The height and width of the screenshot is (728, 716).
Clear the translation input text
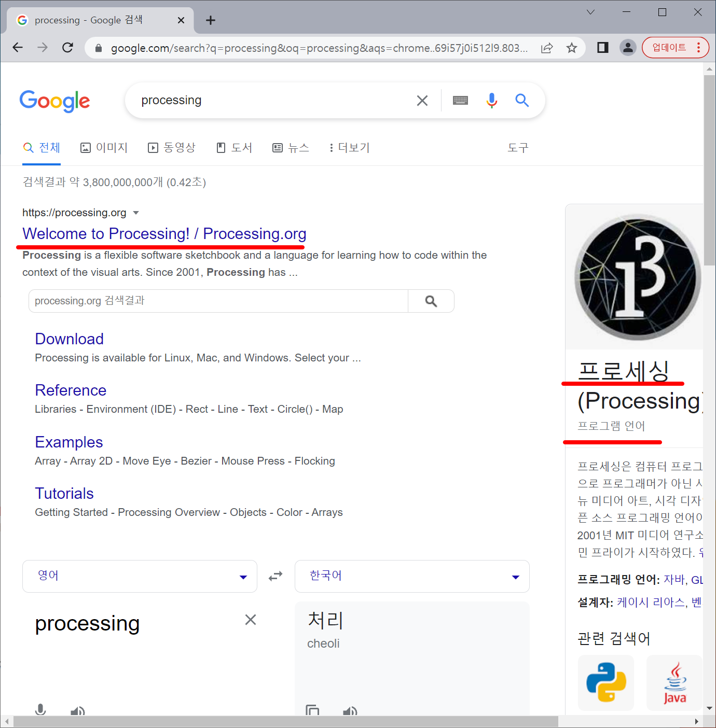(x=251, y=620)
